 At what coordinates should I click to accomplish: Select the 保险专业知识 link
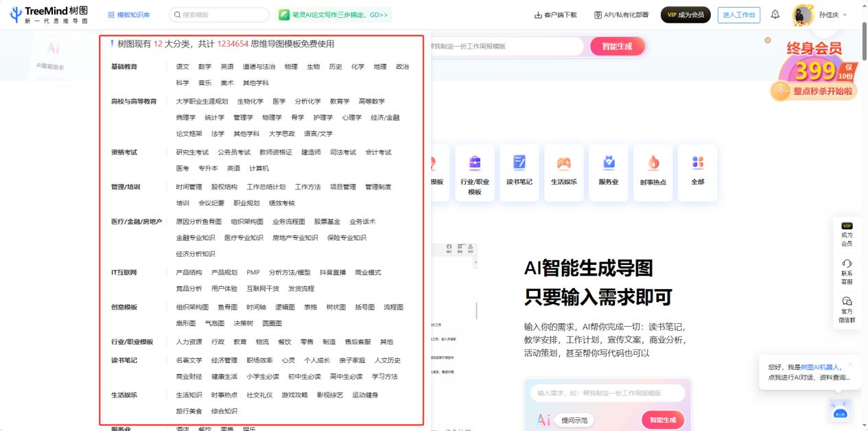click(347, 237)
